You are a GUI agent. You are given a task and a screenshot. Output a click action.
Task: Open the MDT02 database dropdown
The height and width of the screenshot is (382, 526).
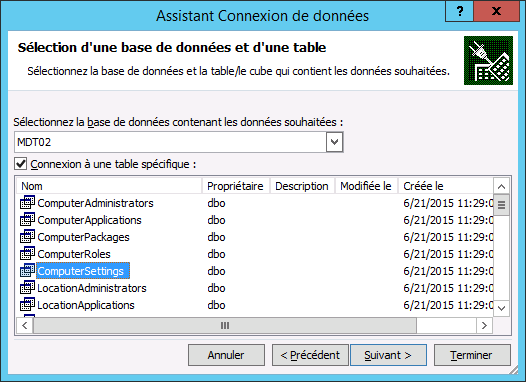(334, 142)
